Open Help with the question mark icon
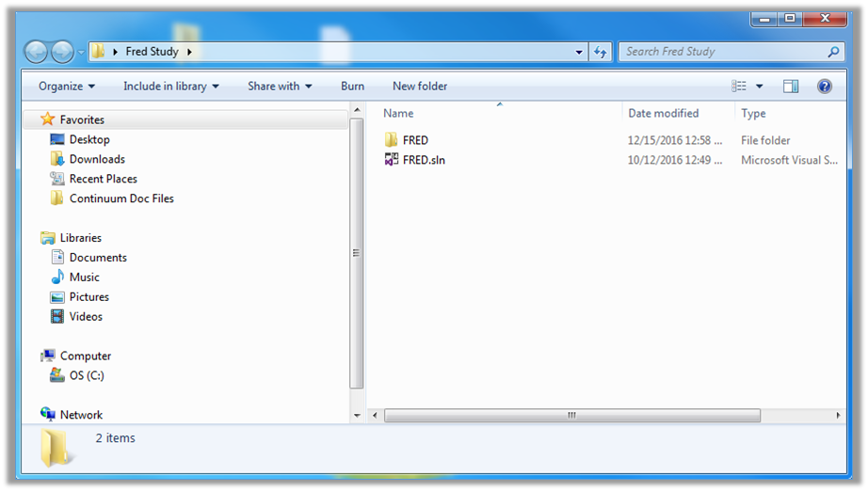Viewport: 868px width, 491px height. 825,87
